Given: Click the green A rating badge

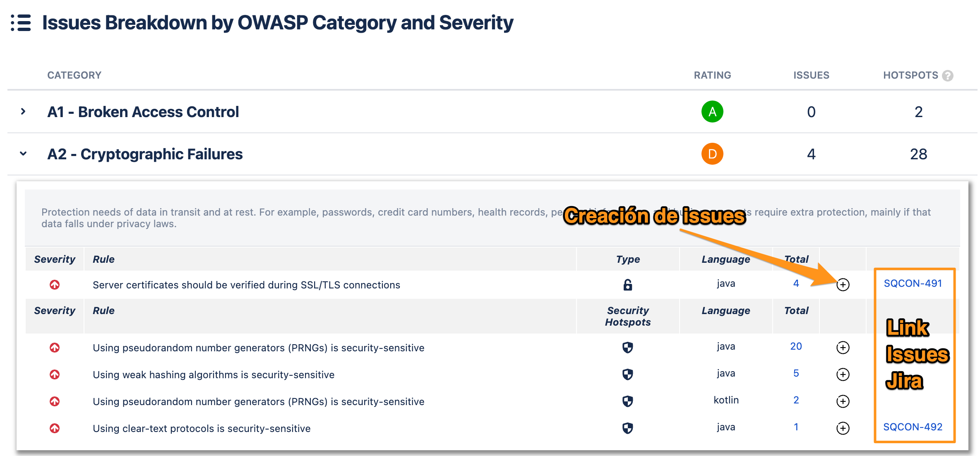Looking at the screenshot, I should coord(712,112).
